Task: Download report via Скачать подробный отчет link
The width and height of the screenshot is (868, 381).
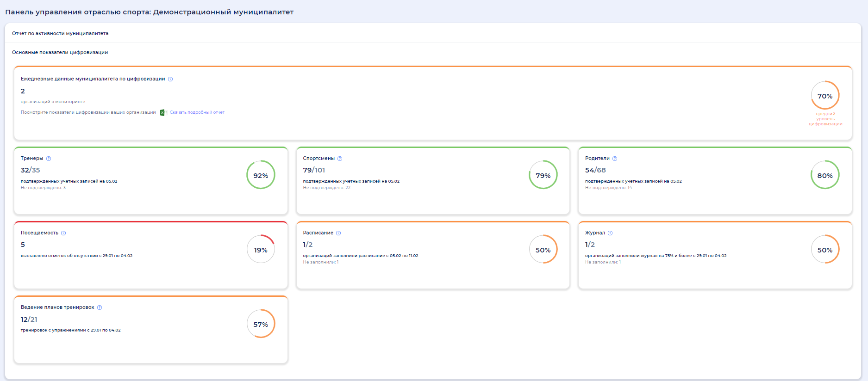Action: [197, 112]
